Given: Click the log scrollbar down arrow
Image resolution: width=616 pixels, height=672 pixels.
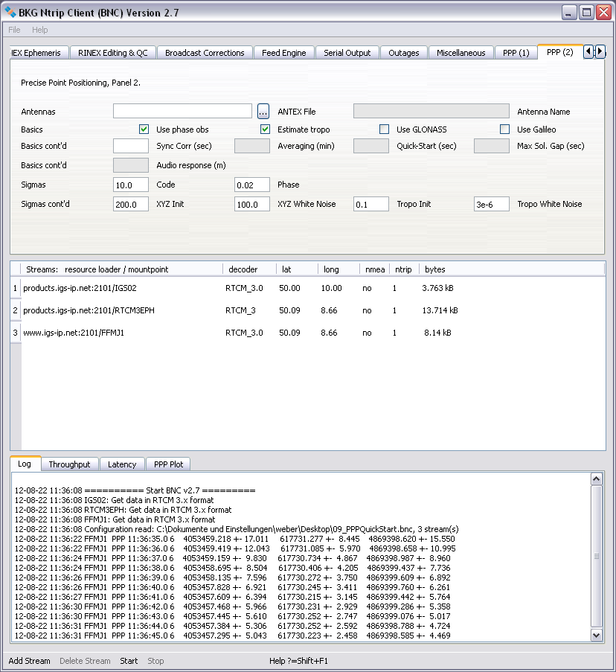Looking at the screenshot, I should pos(596,635).
